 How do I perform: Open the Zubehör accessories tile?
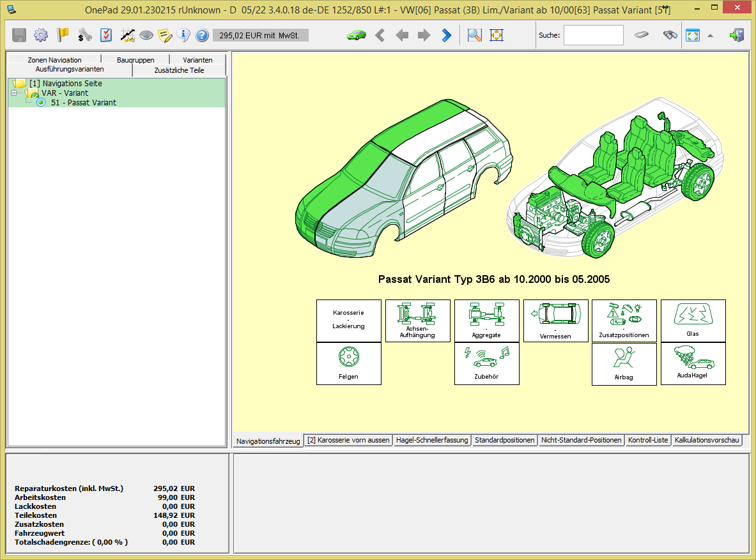pyautogui.click(x=486, y=363)
